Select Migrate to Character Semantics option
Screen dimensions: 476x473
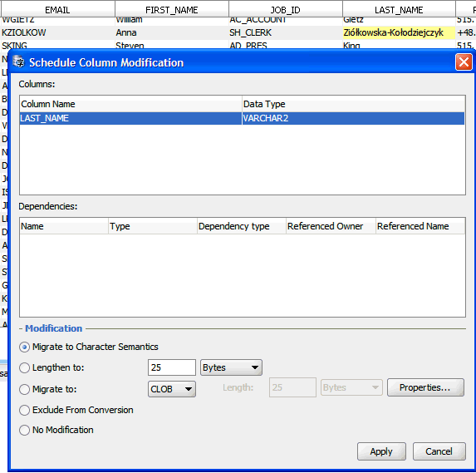coord(24,347)
